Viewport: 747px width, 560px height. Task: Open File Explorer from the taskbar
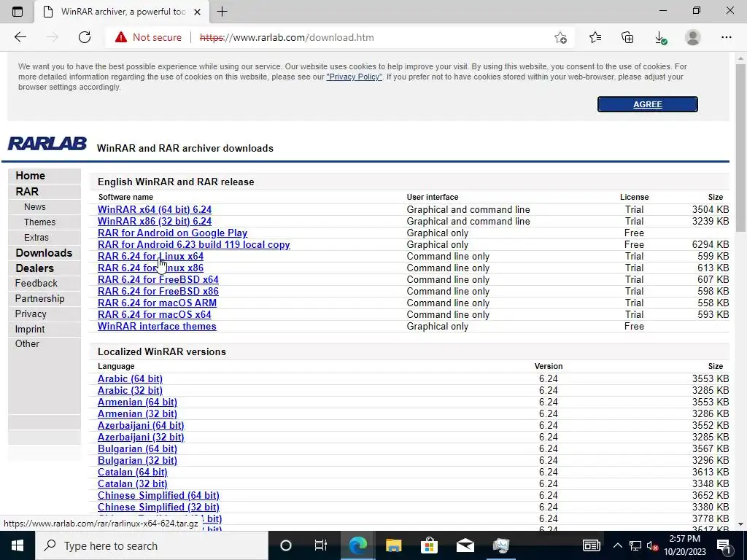[393, 545]
